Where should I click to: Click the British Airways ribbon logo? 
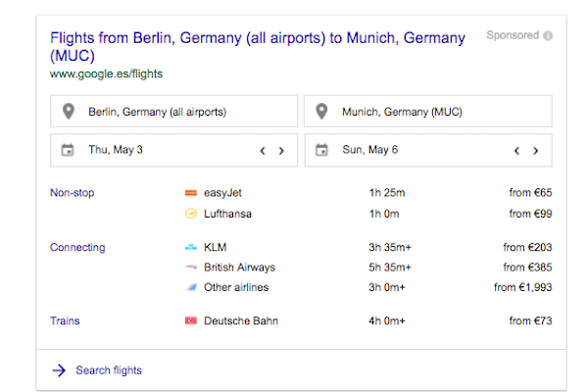pyautogui.click(x=191, y=268)
